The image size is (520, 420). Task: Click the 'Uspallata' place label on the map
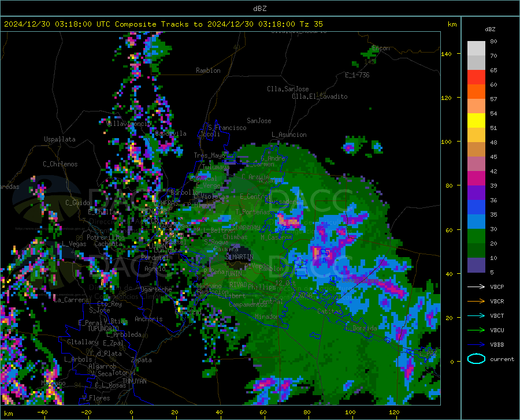(x=60, y=139)
